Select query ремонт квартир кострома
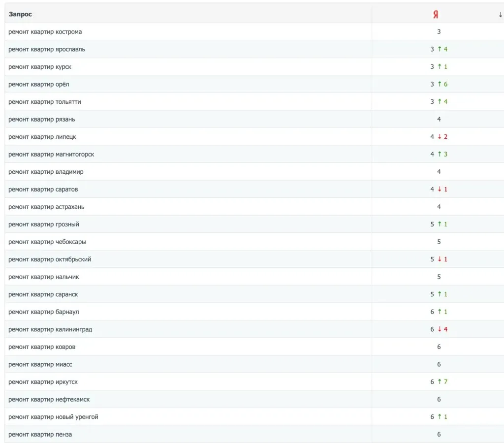 coord(45,32)
